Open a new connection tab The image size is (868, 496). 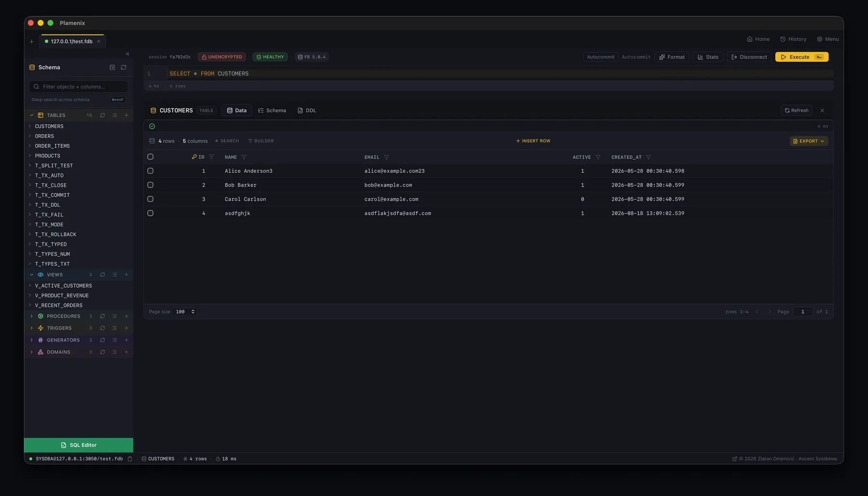(32, 41)
